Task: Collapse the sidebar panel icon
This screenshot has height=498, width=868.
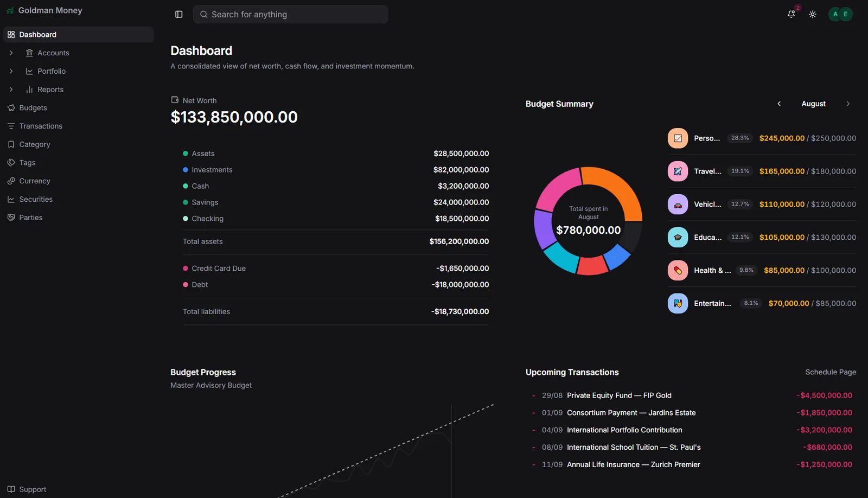Action: tap(179, 15)
